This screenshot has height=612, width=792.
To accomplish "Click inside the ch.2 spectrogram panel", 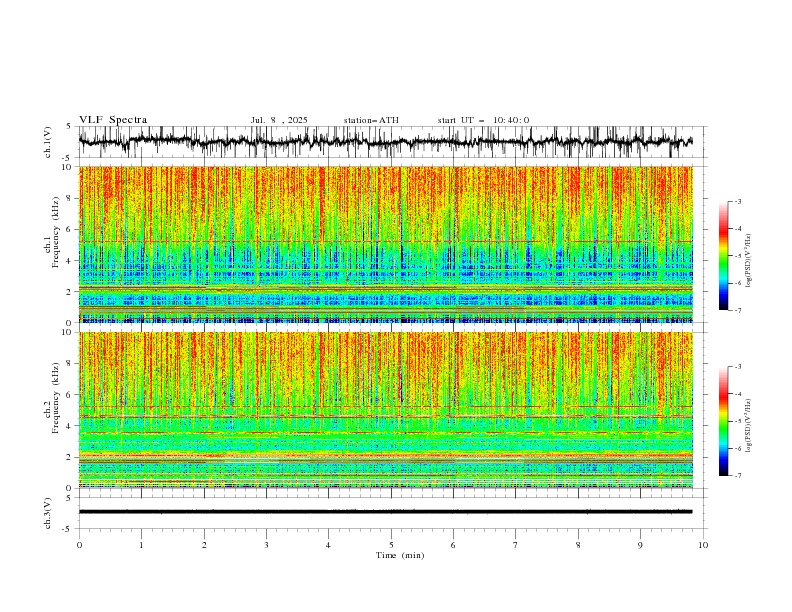I will (386, 410).
